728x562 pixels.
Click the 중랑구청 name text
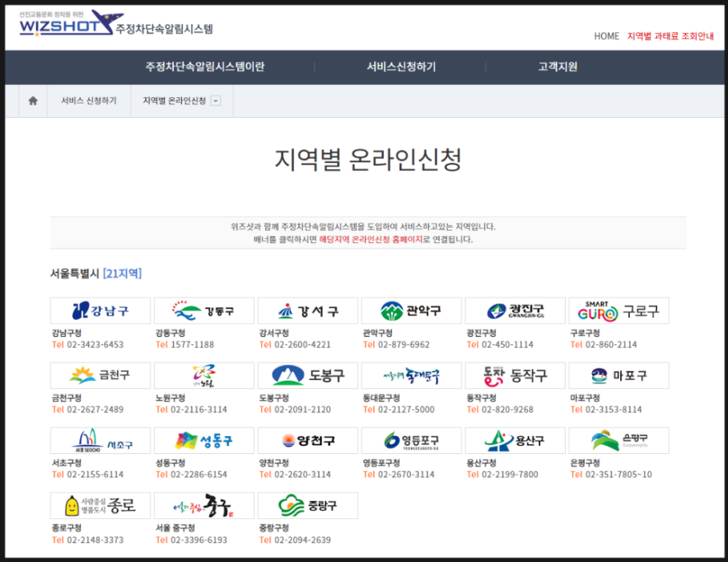pos(274,528)
